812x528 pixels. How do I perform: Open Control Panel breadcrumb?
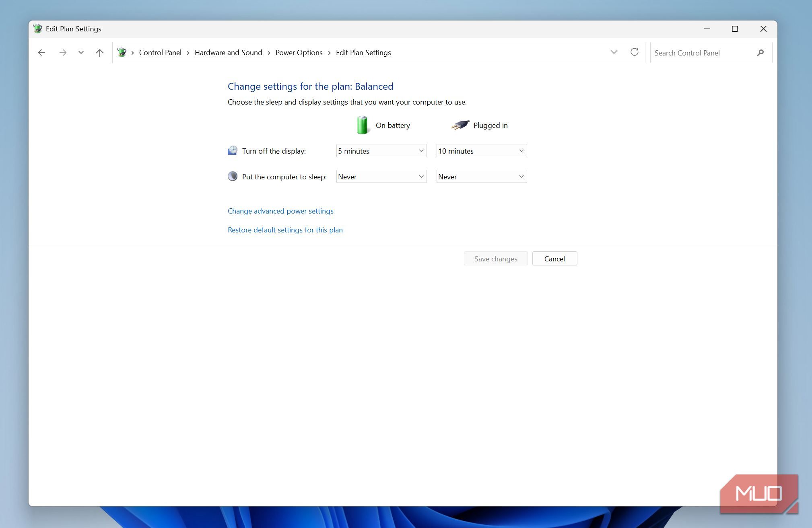pos(160,53)
